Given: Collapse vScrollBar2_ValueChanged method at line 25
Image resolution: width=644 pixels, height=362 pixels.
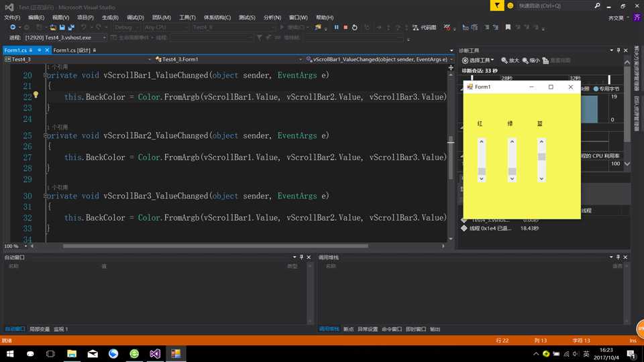Looking at the screenshot, I should point(46,135).
